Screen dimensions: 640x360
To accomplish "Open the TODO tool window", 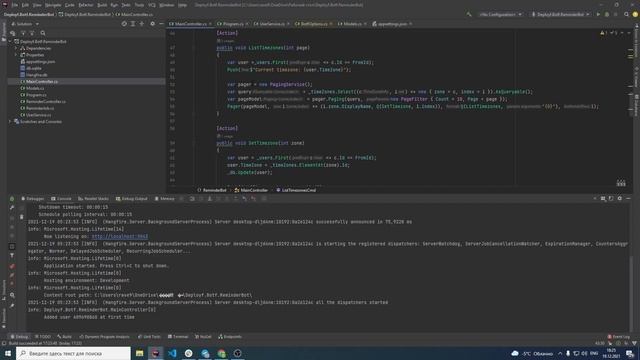I will 42,337.
